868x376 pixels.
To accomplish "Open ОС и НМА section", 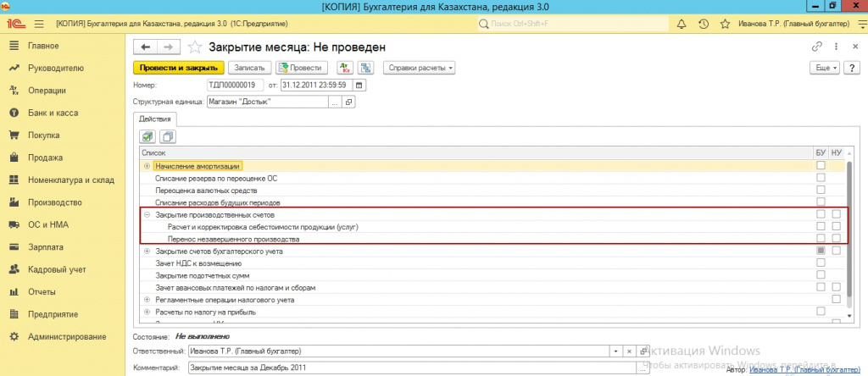I will [x=48, y=225].
